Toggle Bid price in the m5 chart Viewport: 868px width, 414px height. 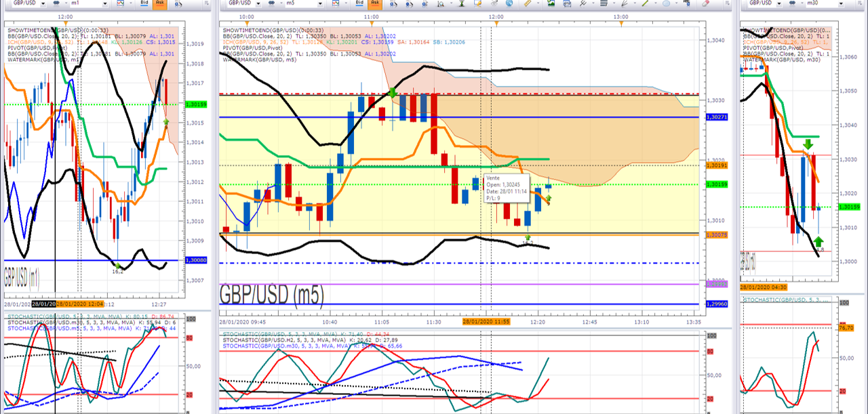click(359, 3)
